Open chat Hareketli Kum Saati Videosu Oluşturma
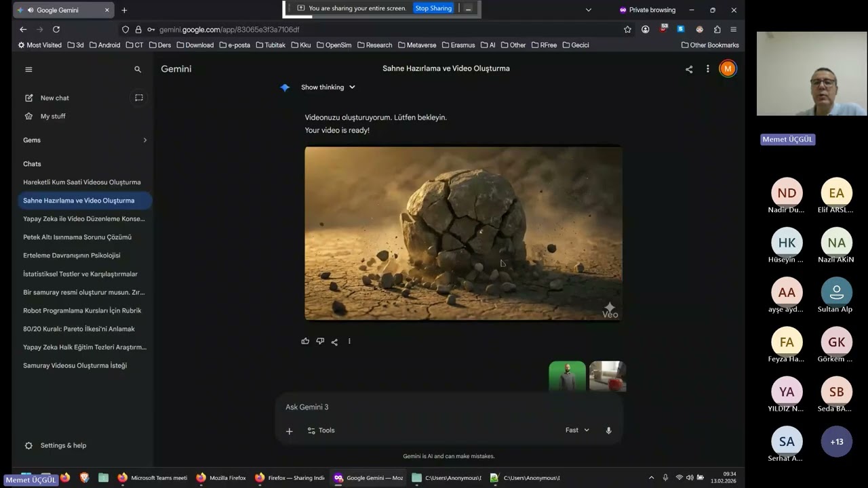Screen dimensions: 868x488 pyautogui.click(x=82, y=182)
